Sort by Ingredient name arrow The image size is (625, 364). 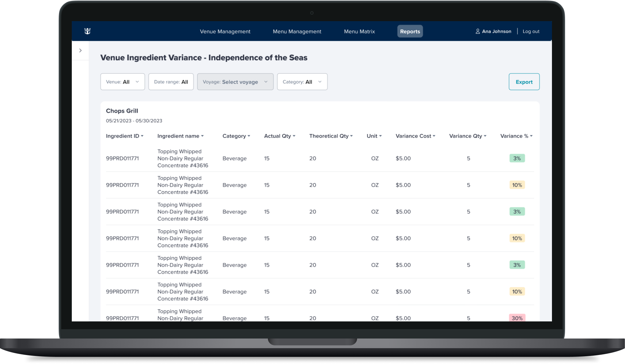pyautogui.click(x=202, y=136)
